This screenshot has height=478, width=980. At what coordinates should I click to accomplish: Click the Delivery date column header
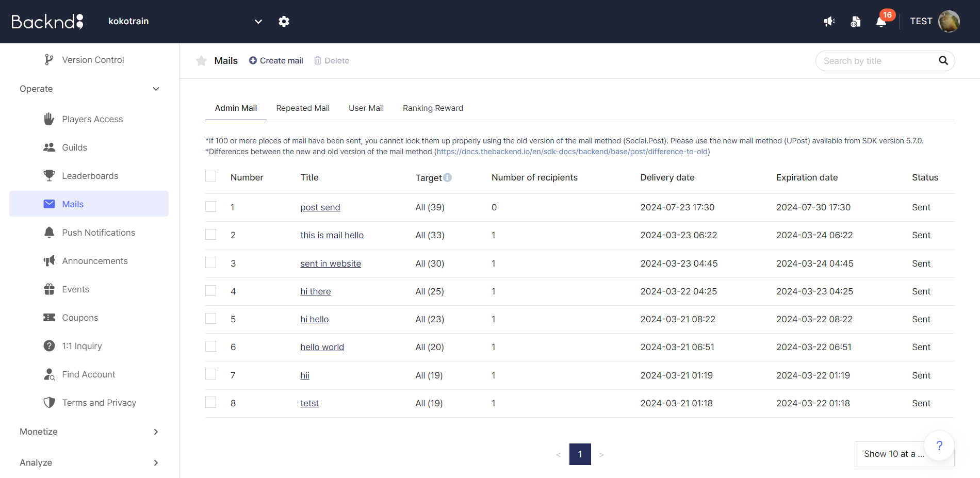667,177
